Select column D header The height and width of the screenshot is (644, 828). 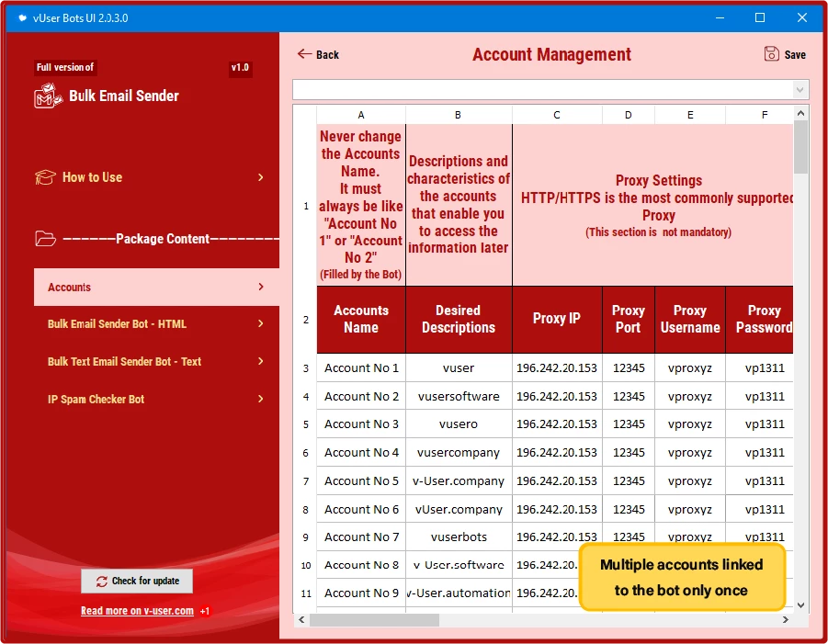tap(629, 115)
